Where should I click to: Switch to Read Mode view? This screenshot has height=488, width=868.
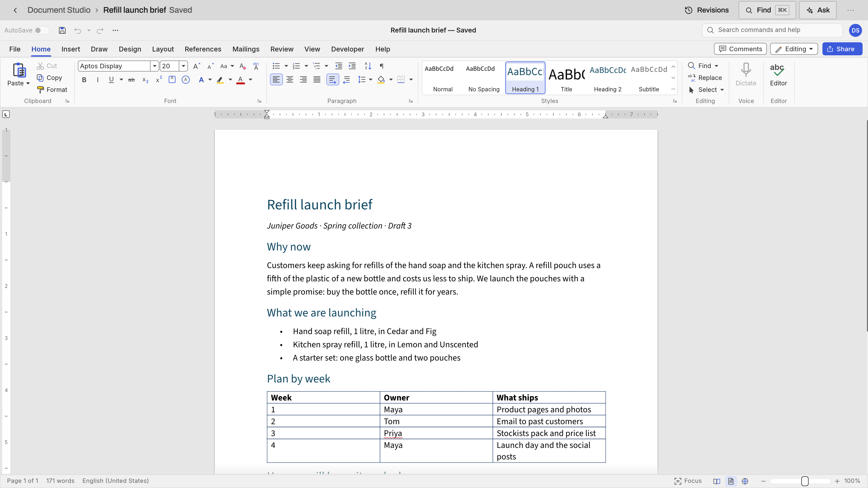tap(717, 481)
